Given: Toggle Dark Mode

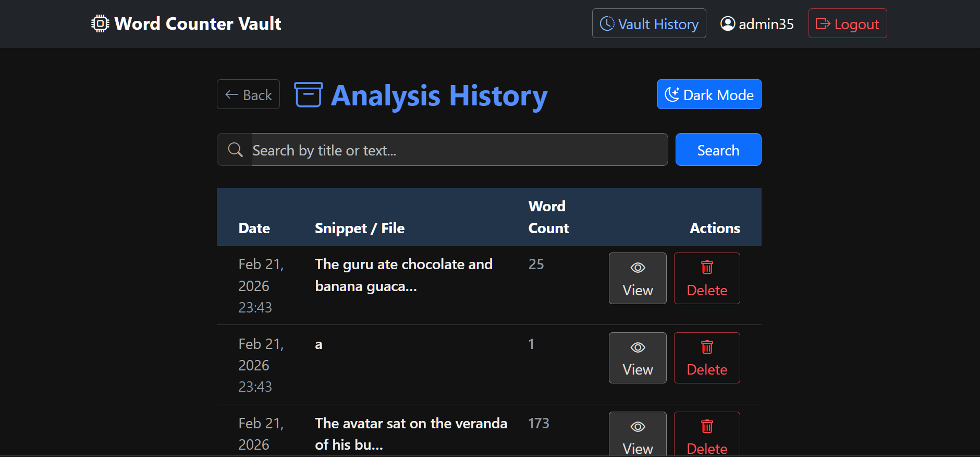Looking at the screenshot, I should [709, 94].
